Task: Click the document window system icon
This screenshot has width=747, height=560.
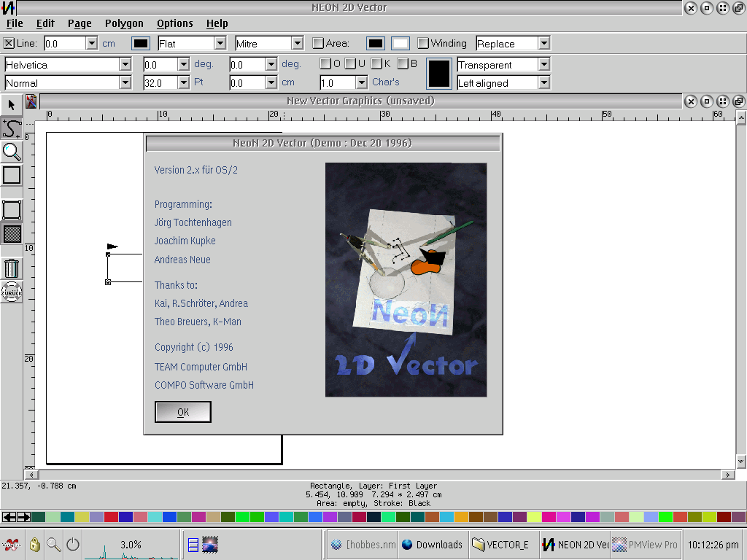Action: coord(31,101)
